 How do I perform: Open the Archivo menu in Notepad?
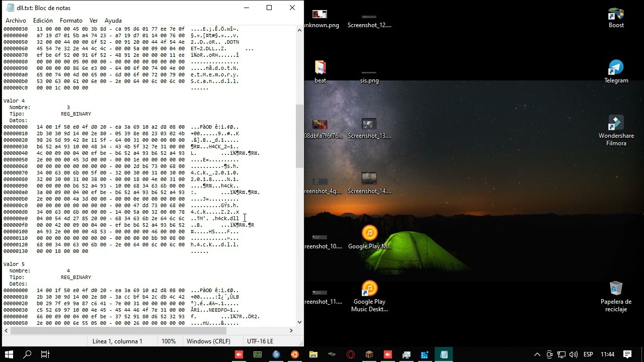point(16,21)
